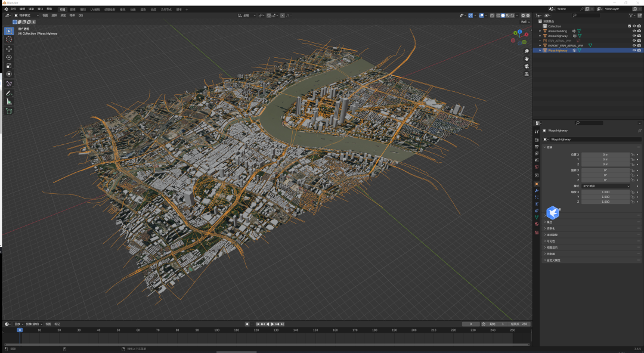Open the 文件 (File) menu

13,9
